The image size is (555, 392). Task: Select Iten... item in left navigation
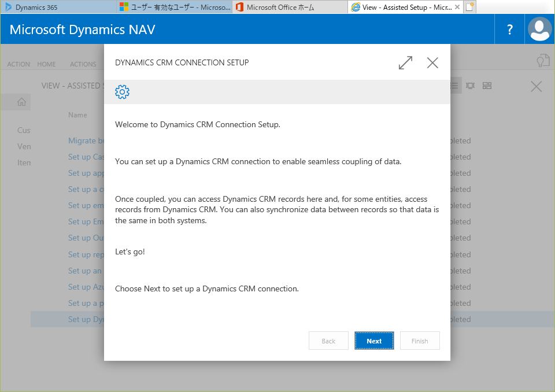click(x=24, y=162)
